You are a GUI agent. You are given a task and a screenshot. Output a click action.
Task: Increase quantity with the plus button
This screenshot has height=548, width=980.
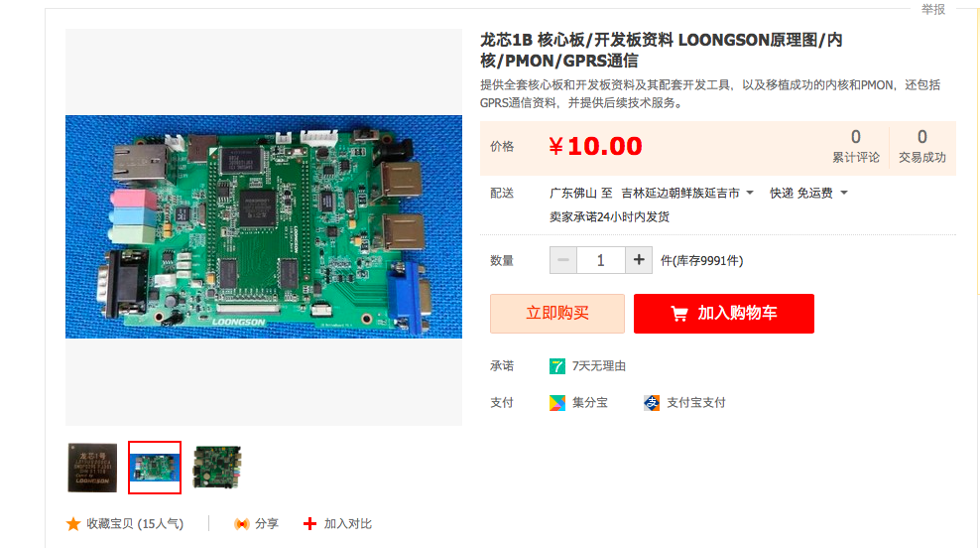tap(639, 260)
